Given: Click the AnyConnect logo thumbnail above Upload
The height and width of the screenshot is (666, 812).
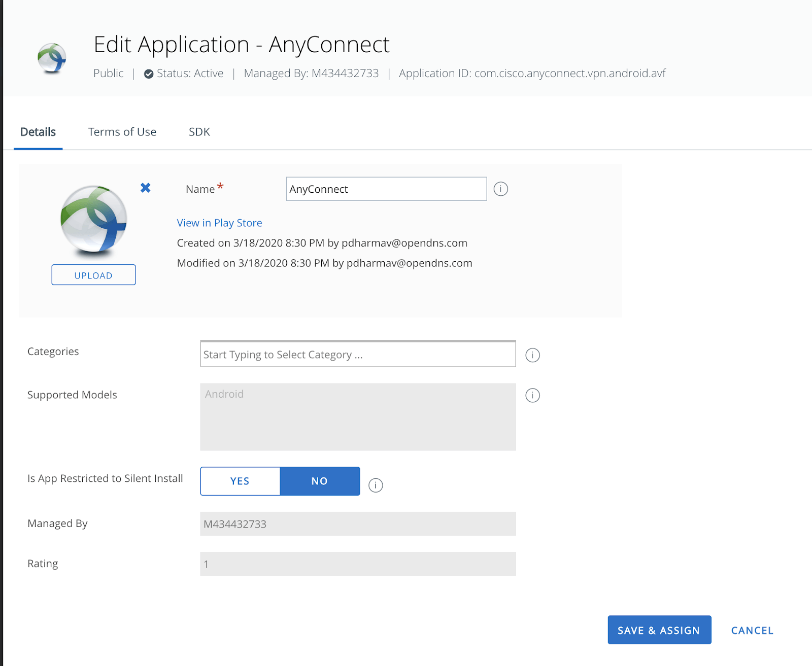Looking at the screenshot, I should (93, 222).
